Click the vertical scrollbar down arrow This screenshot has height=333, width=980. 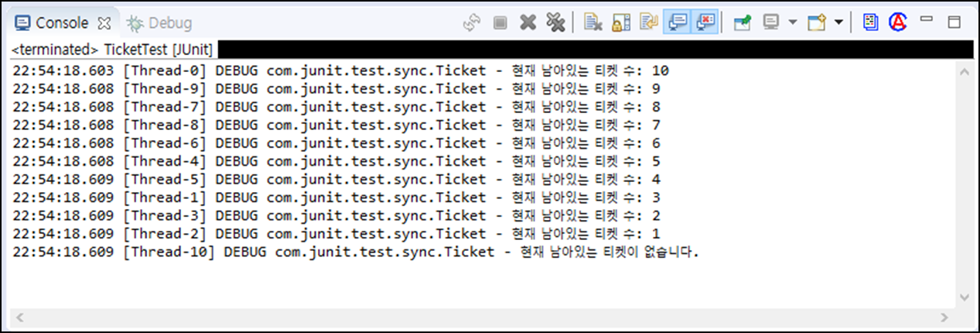point(964,297)
